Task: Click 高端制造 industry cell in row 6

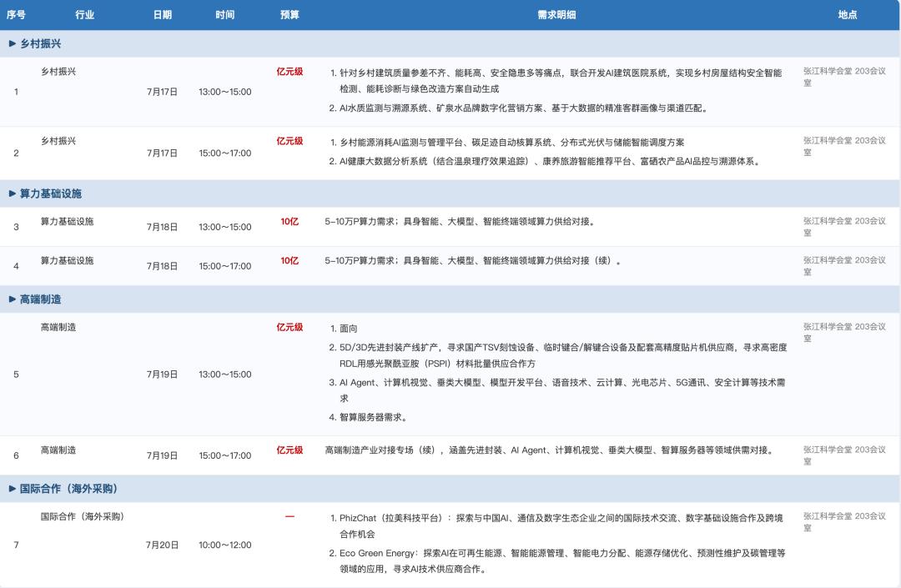Action: click(58, 450)
